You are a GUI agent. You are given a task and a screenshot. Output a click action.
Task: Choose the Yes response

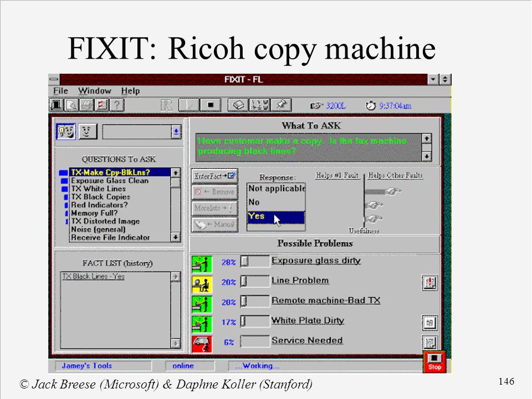click(276, 217)
